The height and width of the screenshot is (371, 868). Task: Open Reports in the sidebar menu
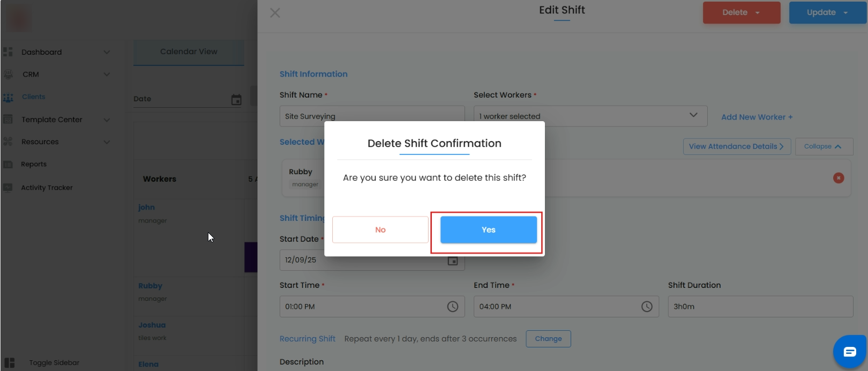[x=34, y=165]
